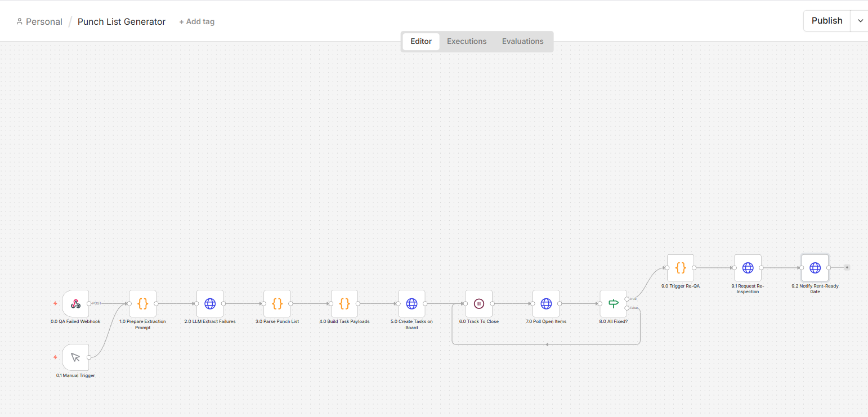Select the 6.0 Track To Close wait node
Screen dimensions: 868x417
(x=479, y=304)
